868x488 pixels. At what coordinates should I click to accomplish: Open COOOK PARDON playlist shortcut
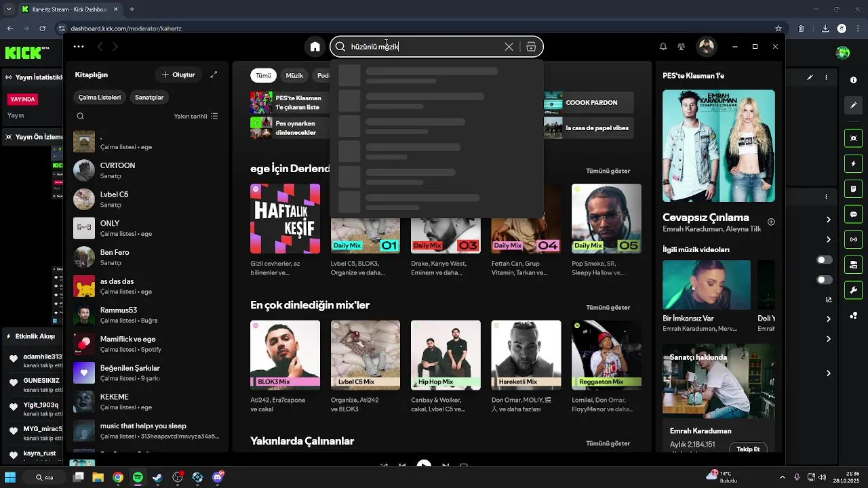(589, 102)
